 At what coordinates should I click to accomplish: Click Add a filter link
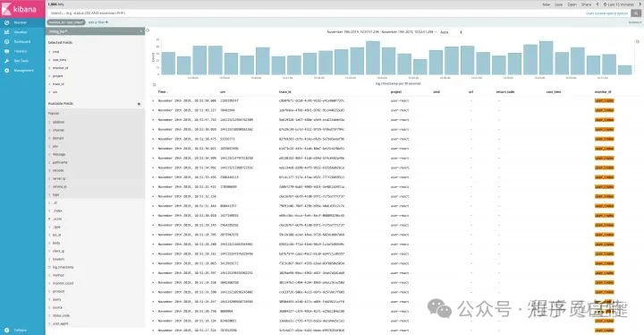pyautogui.click(x=98, y=22)
